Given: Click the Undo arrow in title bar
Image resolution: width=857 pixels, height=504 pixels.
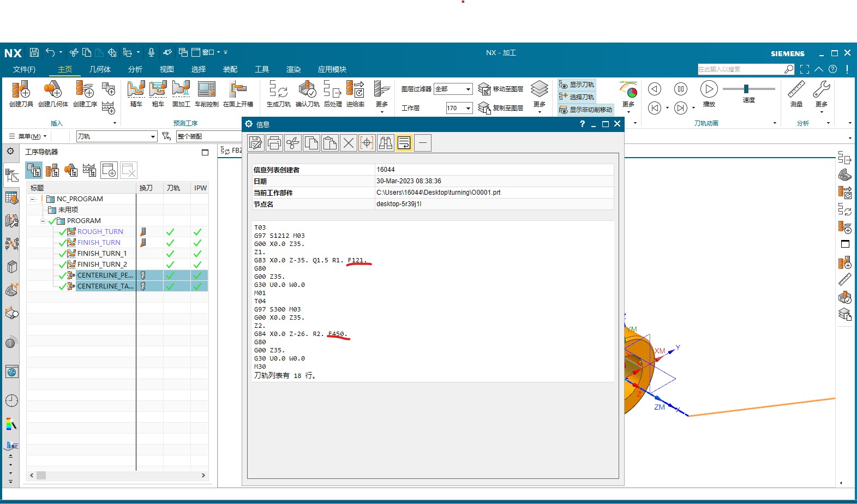Looking at the screenshot, I should click(50, 52).
